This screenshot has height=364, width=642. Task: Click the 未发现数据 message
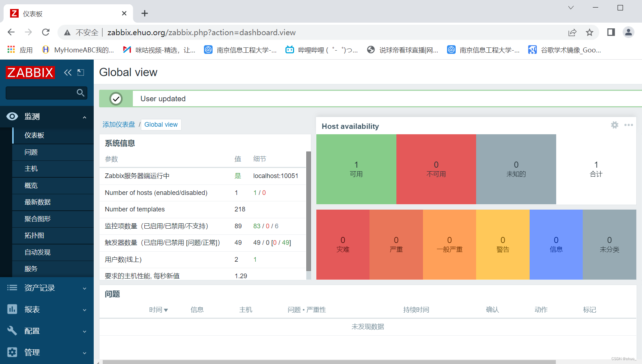click(x=368, y=327)
